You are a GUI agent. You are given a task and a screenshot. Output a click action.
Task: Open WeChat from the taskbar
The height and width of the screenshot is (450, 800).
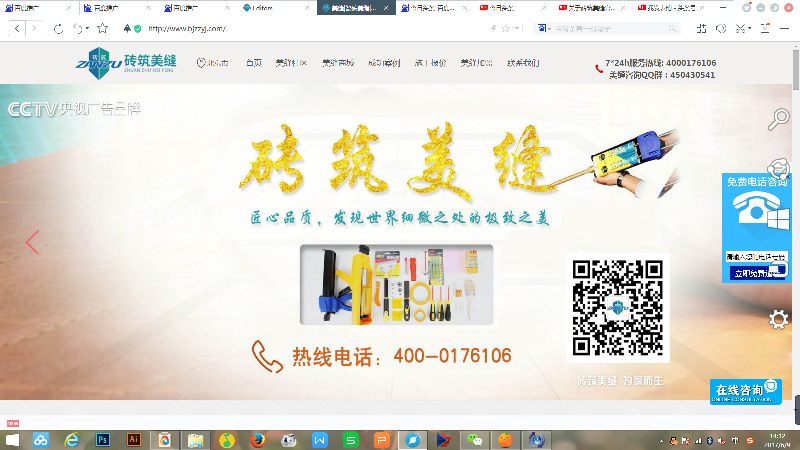pyautogui.click(x=474, y=440)
